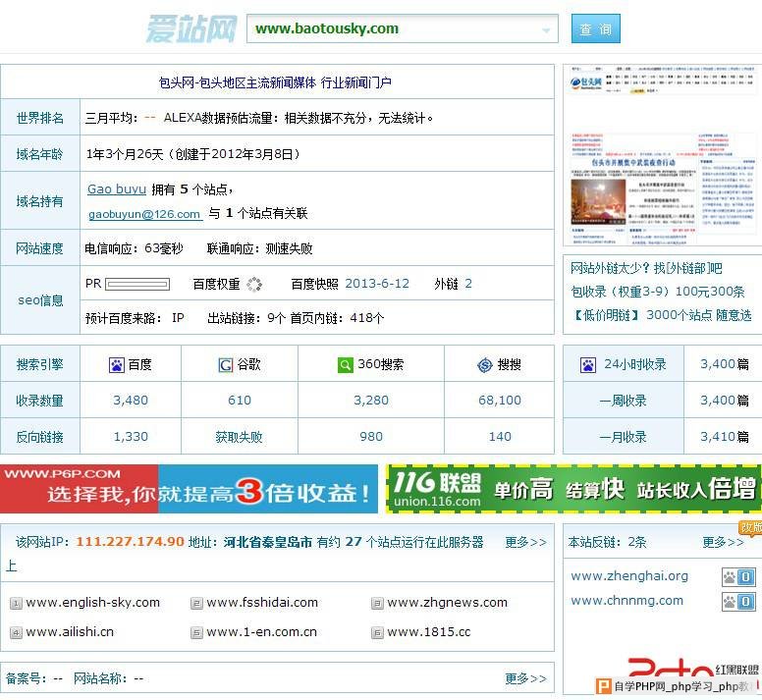Click number 1 icon beside english-sky
The width and height of the screenshot is (762, 700).
pyautogui.click(x=16, y=604)
